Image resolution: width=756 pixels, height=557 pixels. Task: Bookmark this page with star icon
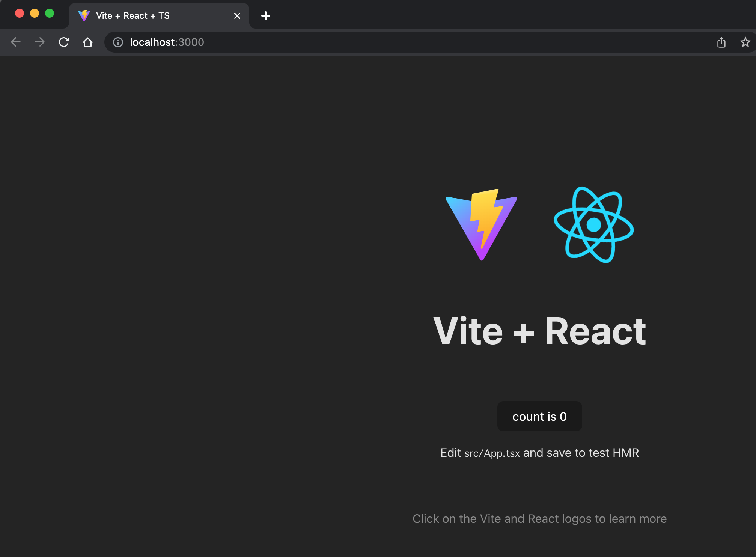click(745, 42)
